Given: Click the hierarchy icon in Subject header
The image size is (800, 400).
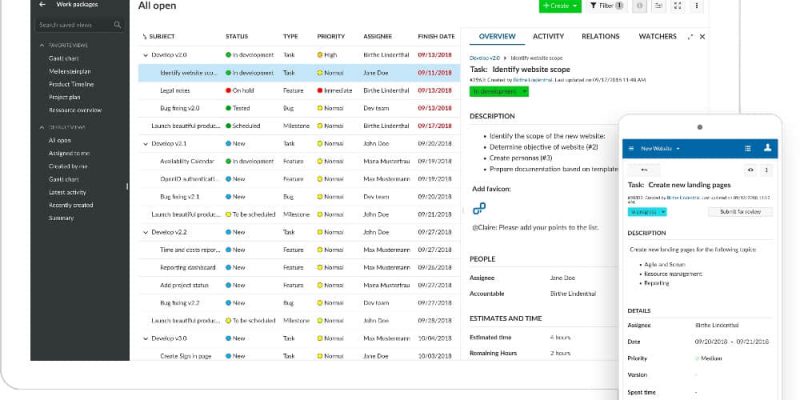Looking at the screenshot, I should tap(144, 37).
